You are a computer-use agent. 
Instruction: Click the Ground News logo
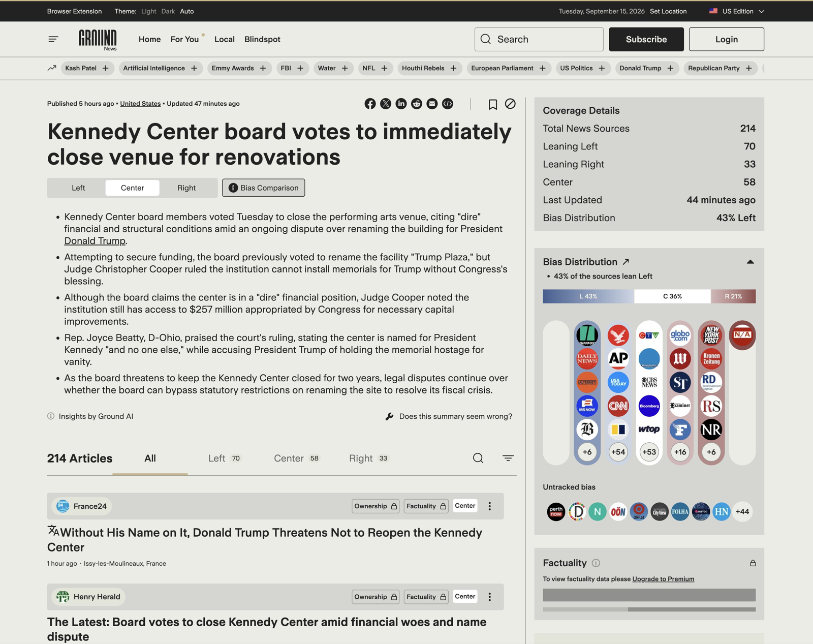pyautogui.click(x=98, y=40)
